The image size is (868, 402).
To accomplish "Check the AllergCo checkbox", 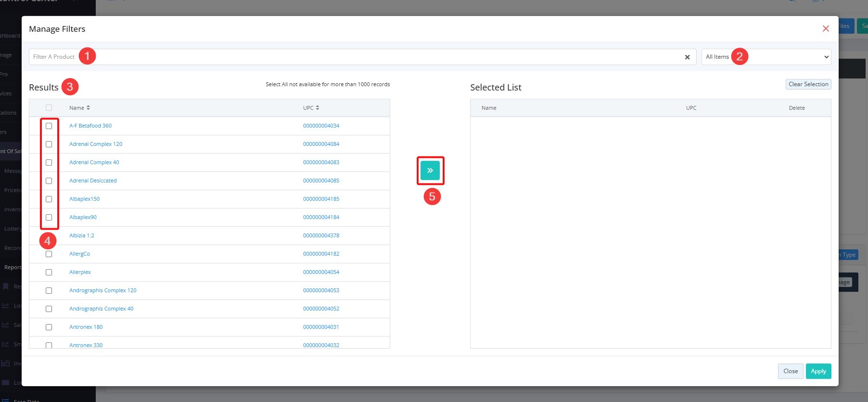I will tap(49, 254).
